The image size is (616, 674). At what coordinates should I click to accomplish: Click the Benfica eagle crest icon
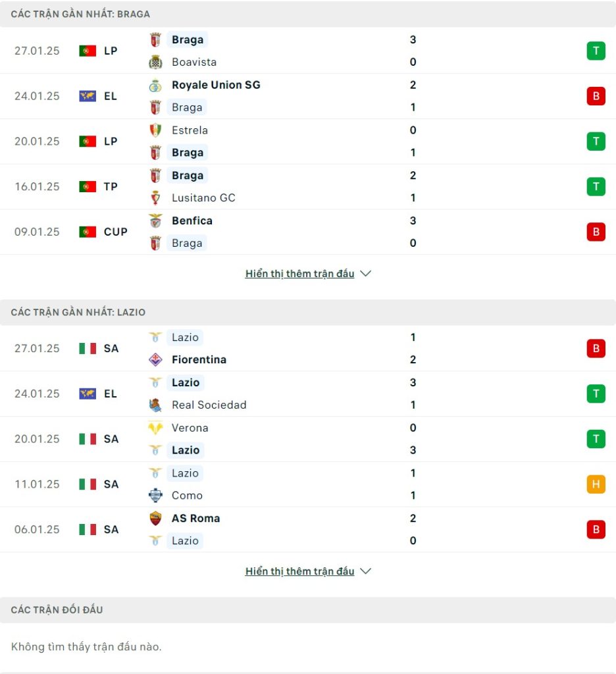click(x=155, y=221)
